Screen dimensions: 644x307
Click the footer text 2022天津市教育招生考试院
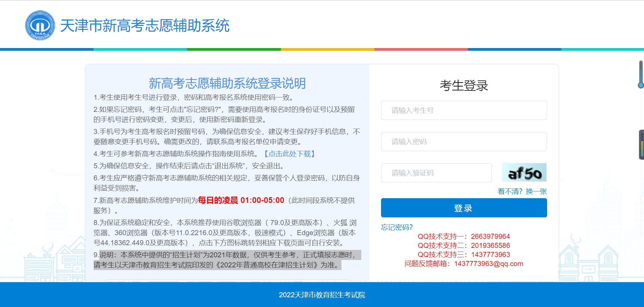coord(322,295)
